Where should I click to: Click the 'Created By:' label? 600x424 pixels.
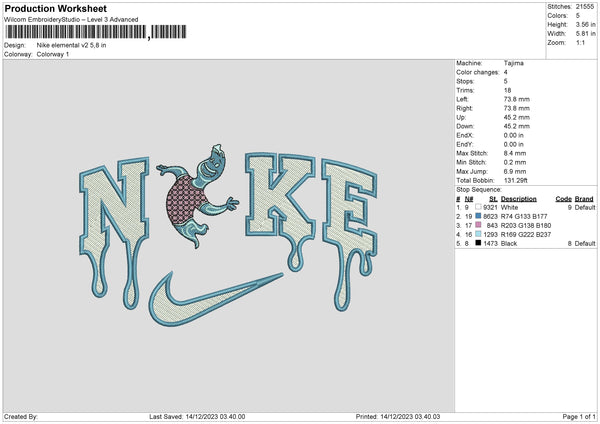click(x=21, y=417)
